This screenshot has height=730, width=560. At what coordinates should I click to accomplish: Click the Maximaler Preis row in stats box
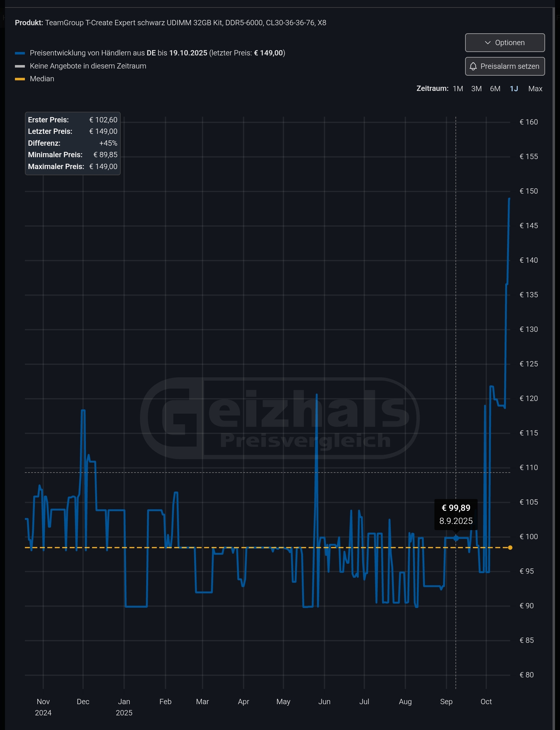[73, 167]
